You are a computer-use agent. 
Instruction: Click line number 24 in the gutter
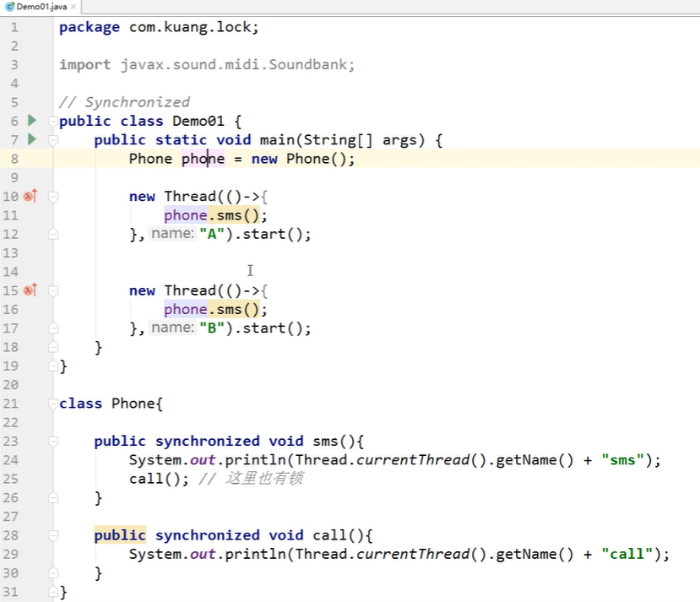(11, 460)
